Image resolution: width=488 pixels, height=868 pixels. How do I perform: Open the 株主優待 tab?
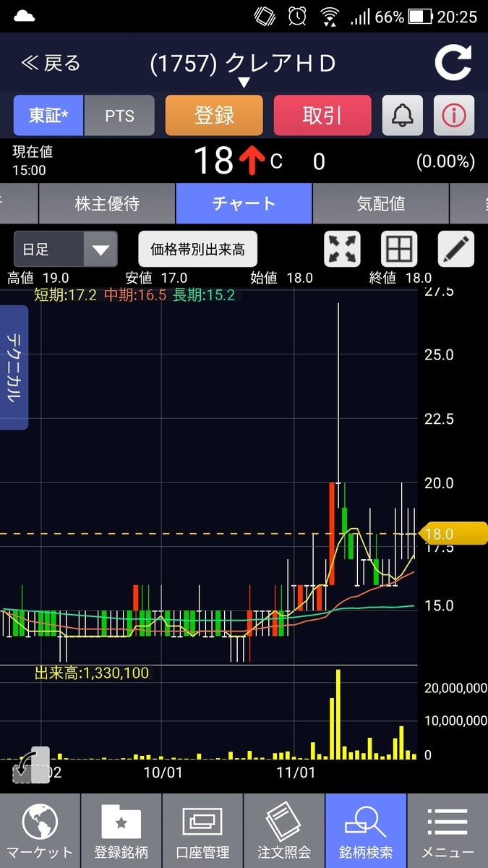[107, 203]
